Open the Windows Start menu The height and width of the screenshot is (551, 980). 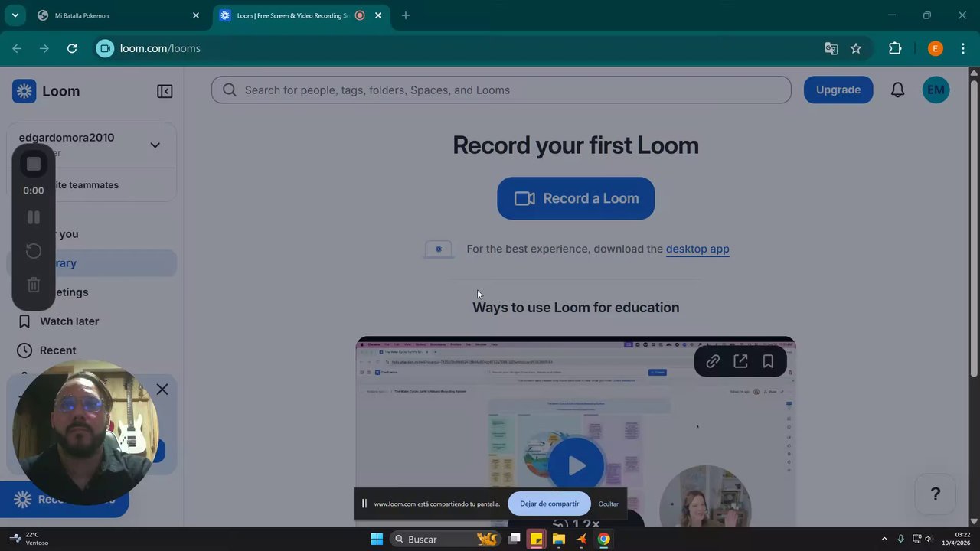click(x=377, y=540)
